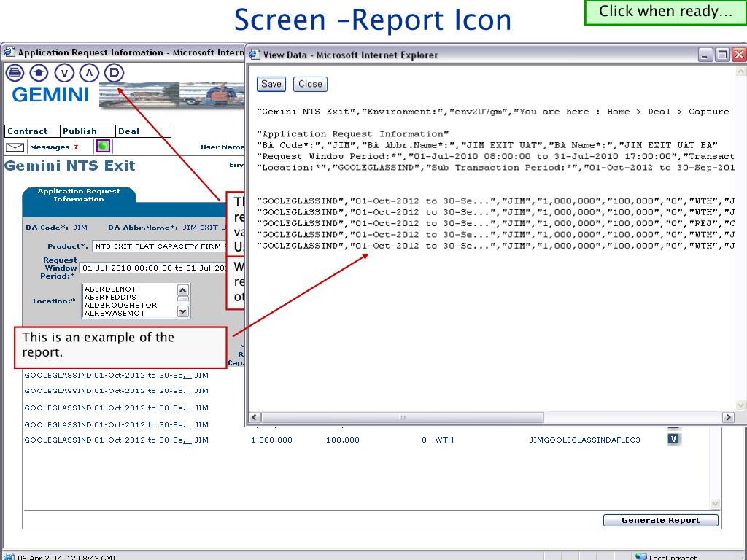Click the View Data horizontal scrollbar left arrow

point(255,417)
